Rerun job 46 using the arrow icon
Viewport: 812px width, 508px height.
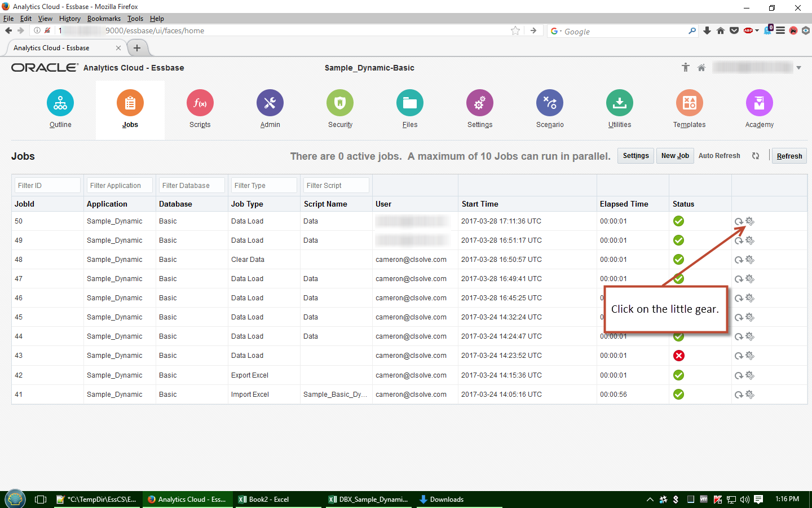[x=739, y=299]
